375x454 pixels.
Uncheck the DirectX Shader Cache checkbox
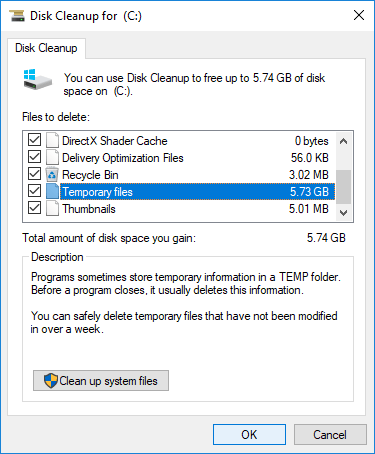click(34, 140)
